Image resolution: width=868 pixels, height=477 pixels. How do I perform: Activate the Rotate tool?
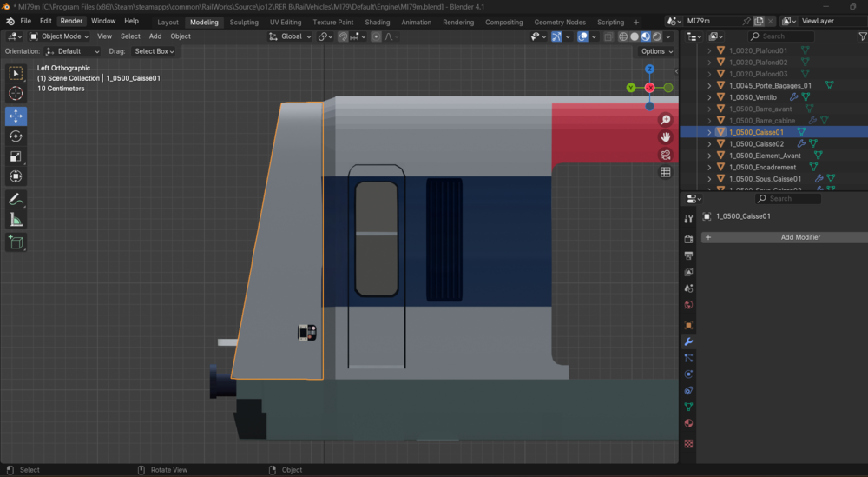(16, 136)
